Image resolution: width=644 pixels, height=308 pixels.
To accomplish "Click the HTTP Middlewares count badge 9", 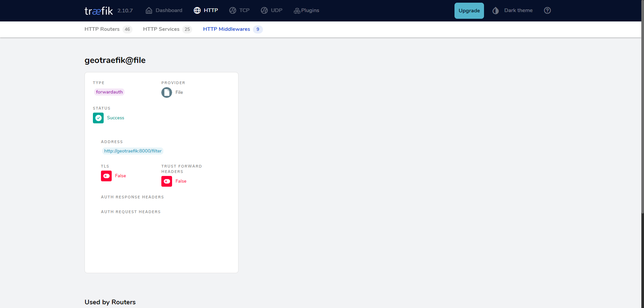I will [x=258, y=29].
